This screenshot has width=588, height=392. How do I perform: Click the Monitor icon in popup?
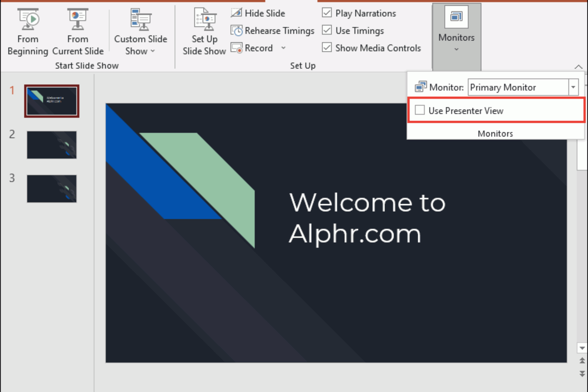coord(421,87)
